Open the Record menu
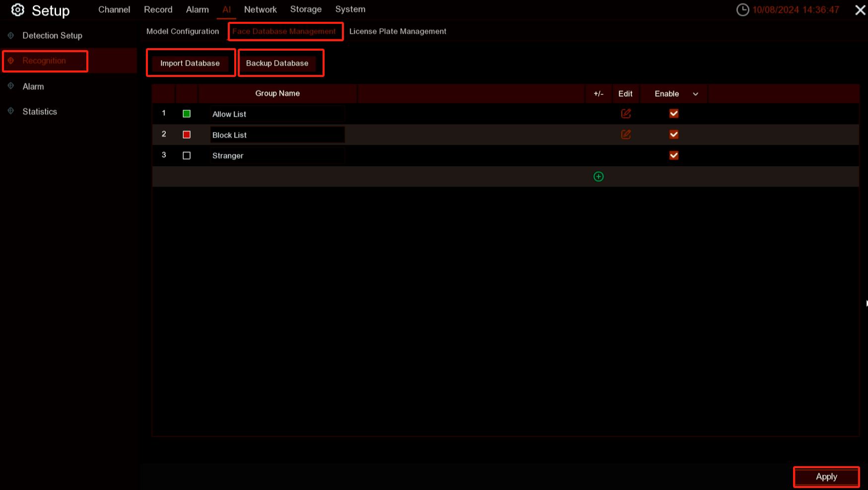The height and width of the screenshot is (490, 868). (x=158, y=9)
